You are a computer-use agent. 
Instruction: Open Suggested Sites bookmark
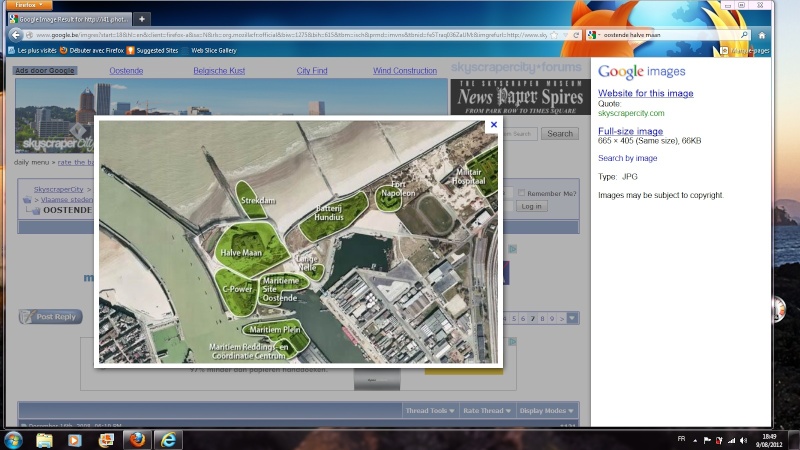pos(152,51)
